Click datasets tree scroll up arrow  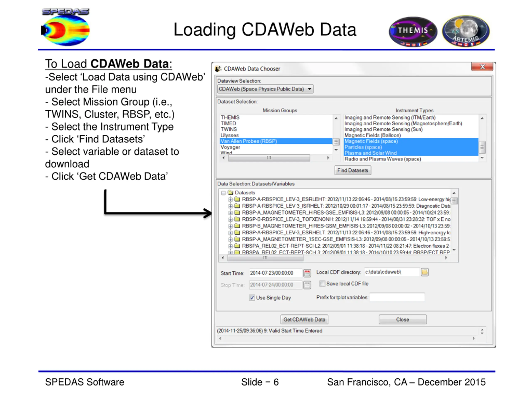tap(454, 193)
